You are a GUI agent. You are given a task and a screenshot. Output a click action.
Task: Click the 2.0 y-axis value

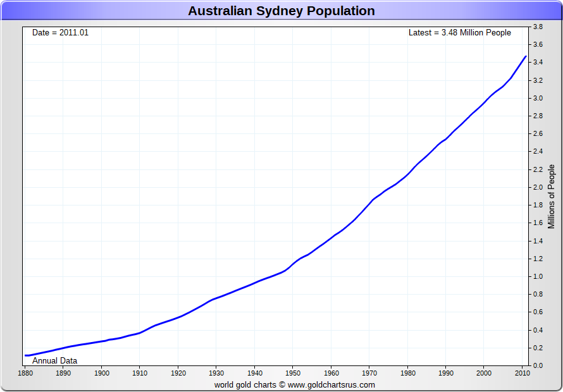pos(538,187)
